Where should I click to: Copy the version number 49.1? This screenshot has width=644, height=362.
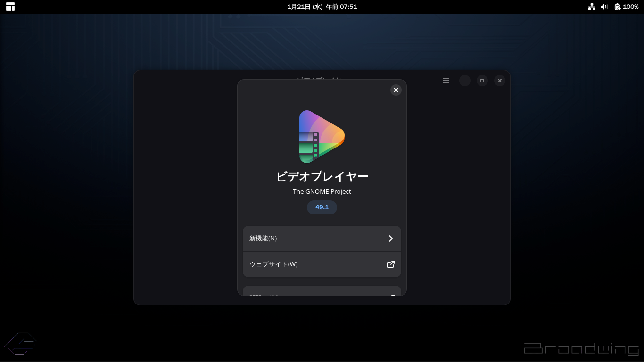click(x=322, y=207)
